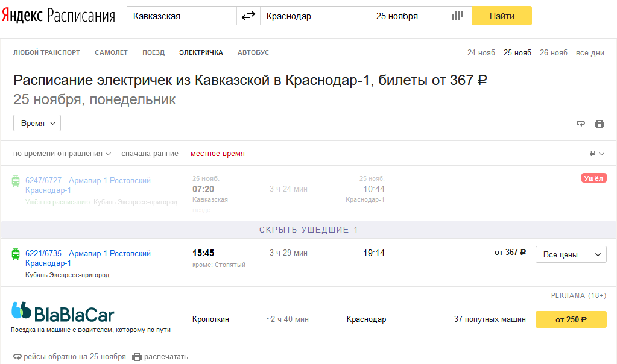Click the Найти search button
The width and height of the screenshot is (617, 364).
(502, 16)
